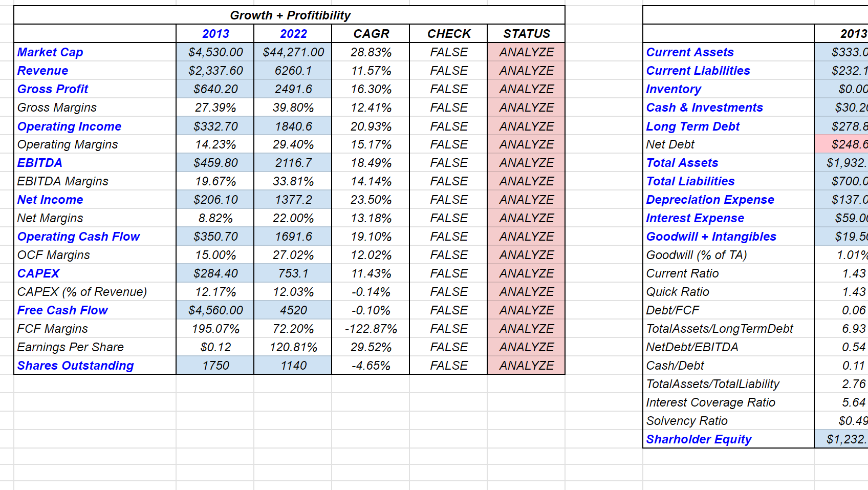
Task: Select the STATUS column header
Action: coord(527,34)
